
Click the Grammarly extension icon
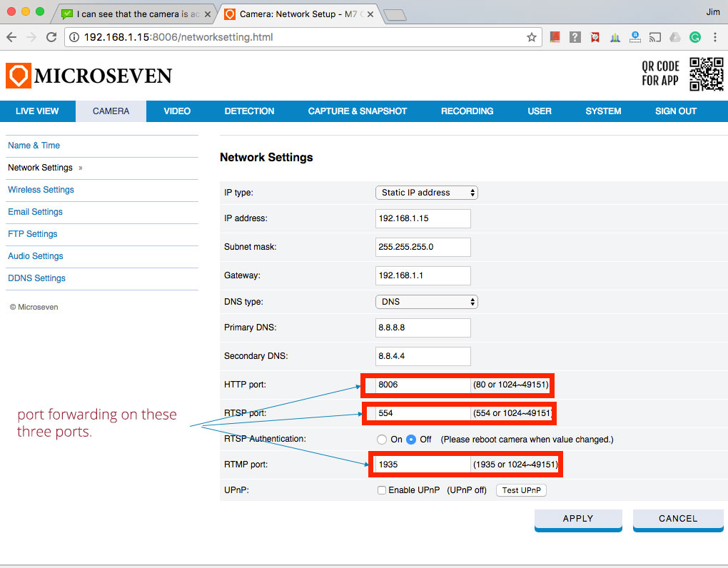694,36
